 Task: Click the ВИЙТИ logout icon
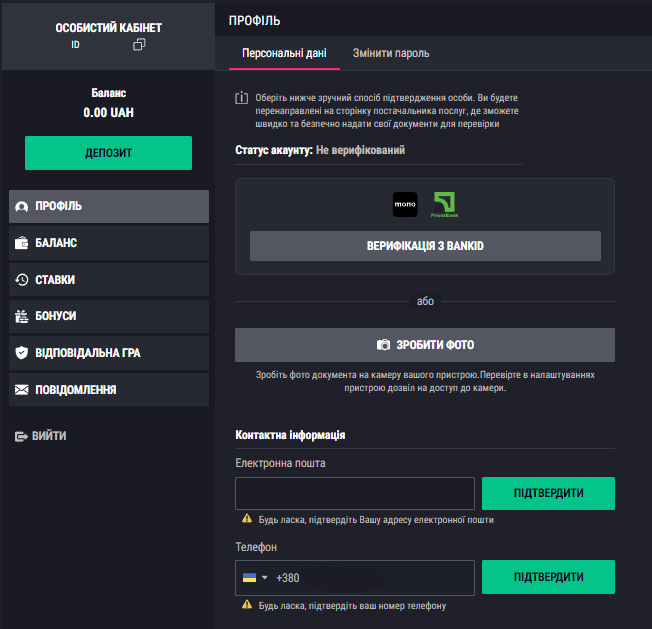click(21, 436)
